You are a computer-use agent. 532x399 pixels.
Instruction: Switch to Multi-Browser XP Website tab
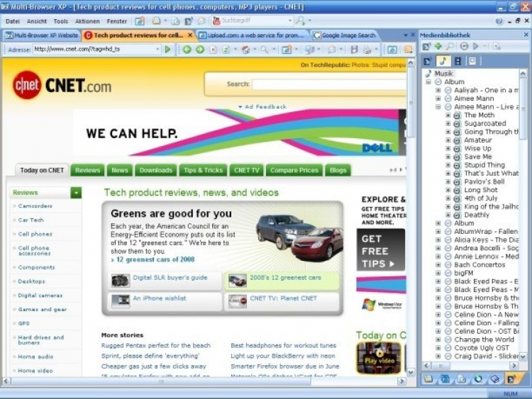[x=42, y=35]
